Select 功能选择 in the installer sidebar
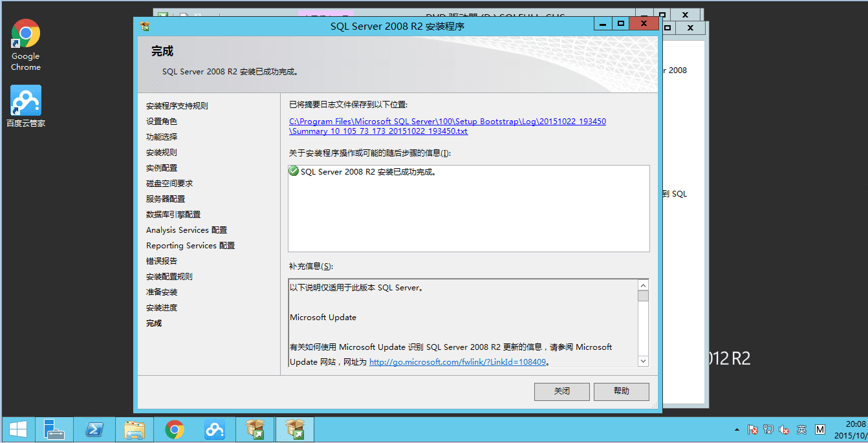The height and width of the screenshot is (443, 868). coord(160,136)
